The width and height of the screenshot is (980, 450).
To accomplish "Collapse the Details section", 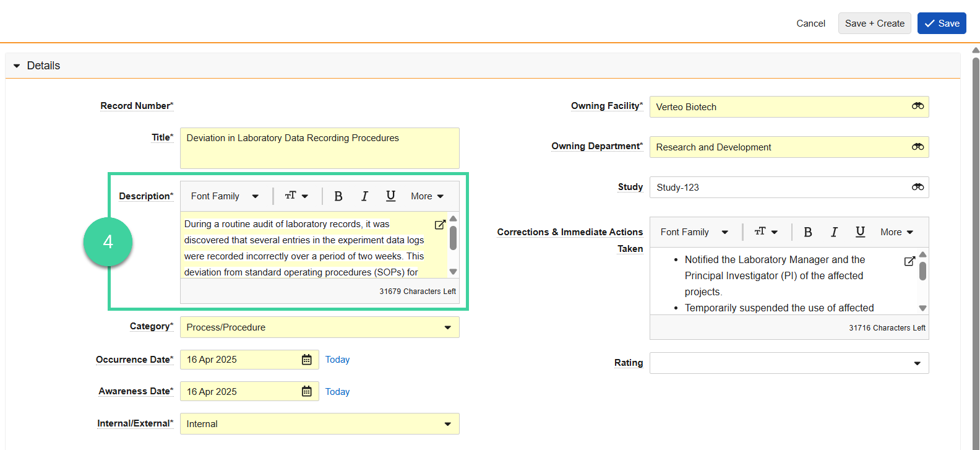I will (x=17, y=66).
